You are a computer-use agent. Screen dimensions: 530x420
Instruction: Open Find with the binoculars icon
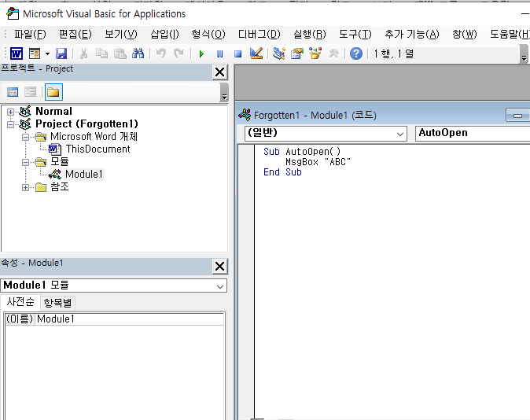point(138,53)
